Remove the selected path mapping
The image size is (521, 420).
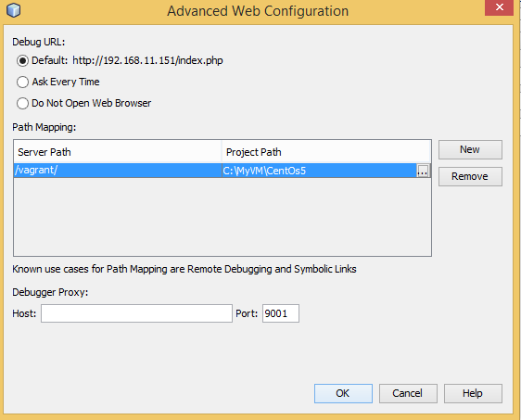pos(470,176)
